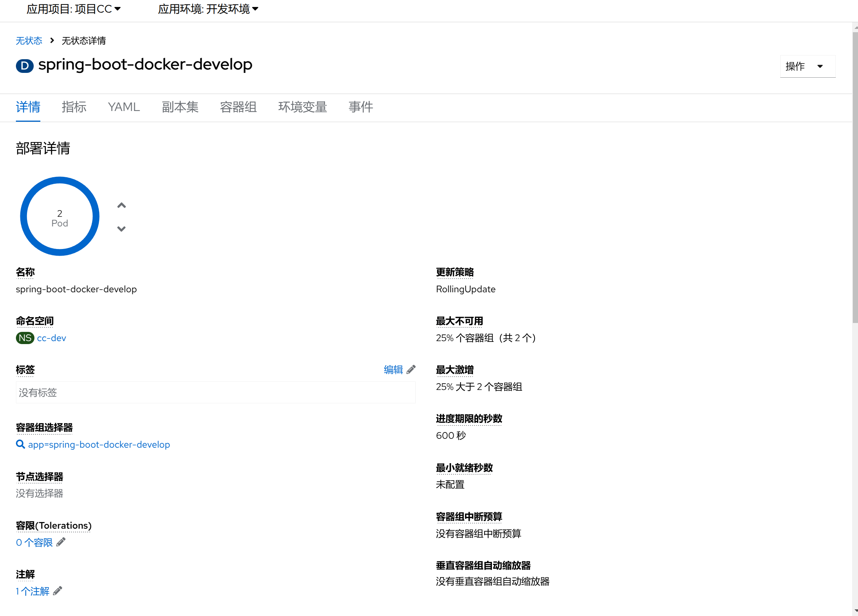
Task: Open the cc-dev namespace link
Action: click(51, 338)
